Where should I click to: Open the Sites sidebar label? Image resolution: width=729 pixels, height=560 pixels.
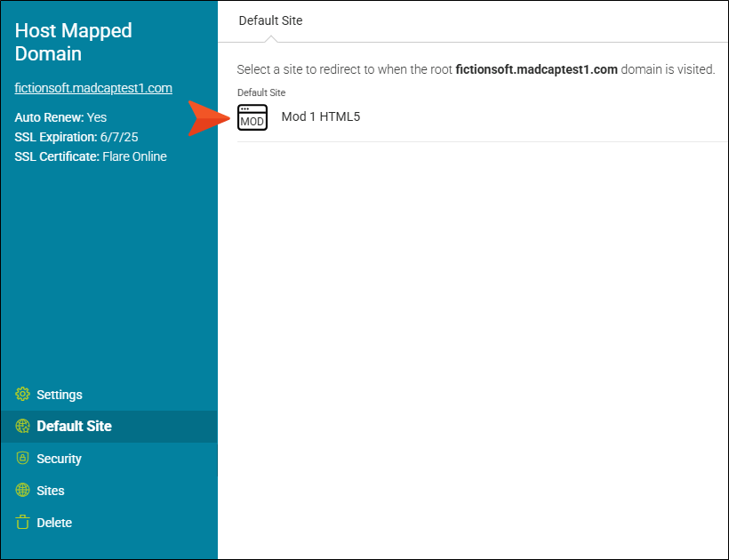(51, 491)
